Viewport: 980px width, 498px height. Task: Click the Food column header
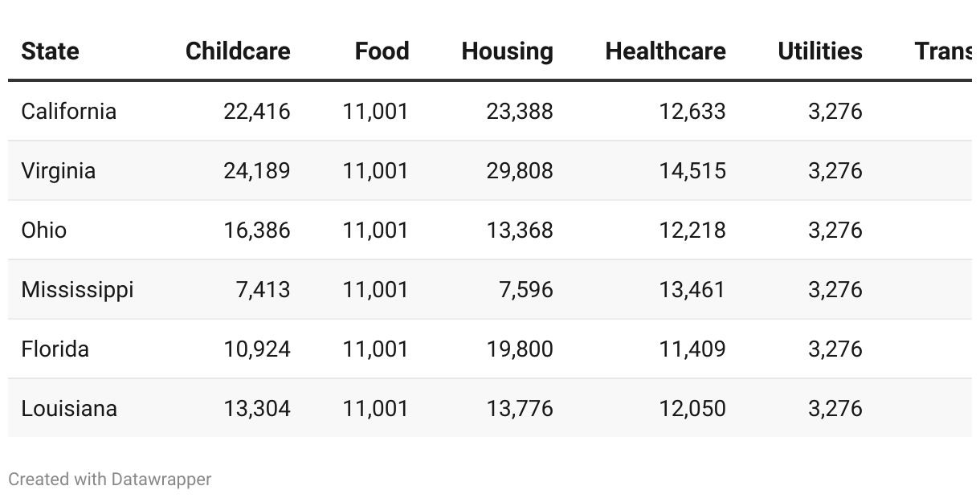pyautogui.click(x=382, y=51)
